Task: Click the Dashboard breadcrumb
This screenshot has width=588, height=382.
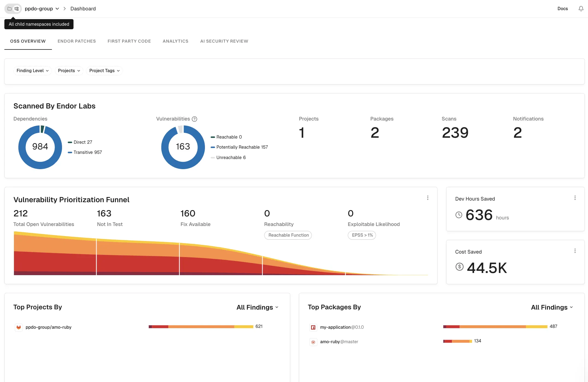Action: (83, 9)
